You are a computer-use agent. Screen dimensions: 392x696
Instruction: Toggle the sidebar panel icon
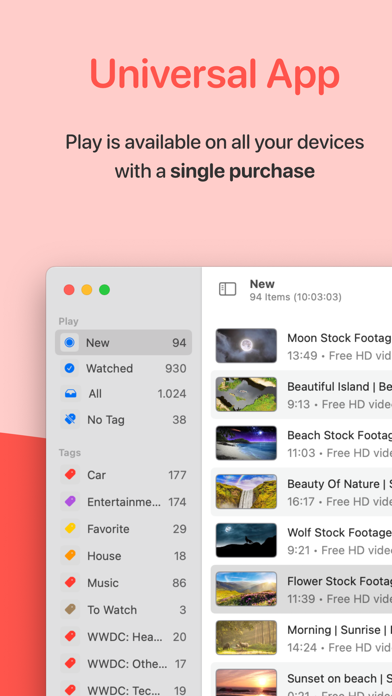pos(227,289)
